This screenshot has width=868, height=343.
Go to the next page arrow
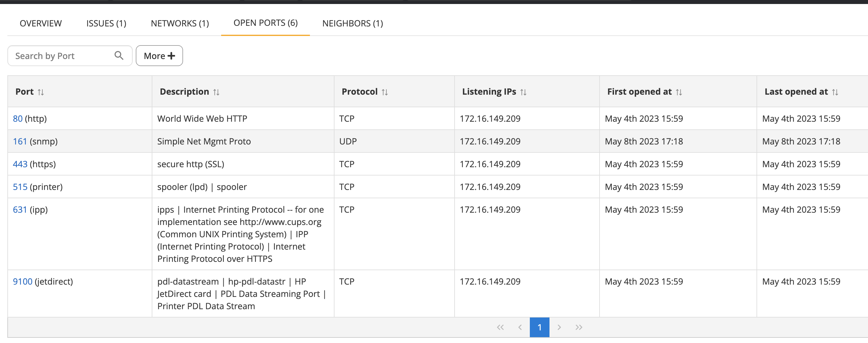coord(559,327)
